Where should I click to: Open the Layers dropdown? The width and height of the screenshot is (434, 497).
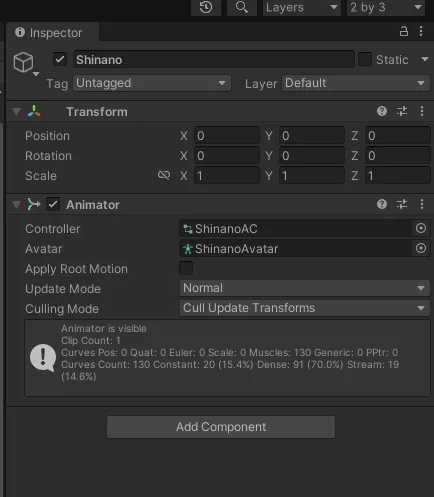(x=302, y=7)
